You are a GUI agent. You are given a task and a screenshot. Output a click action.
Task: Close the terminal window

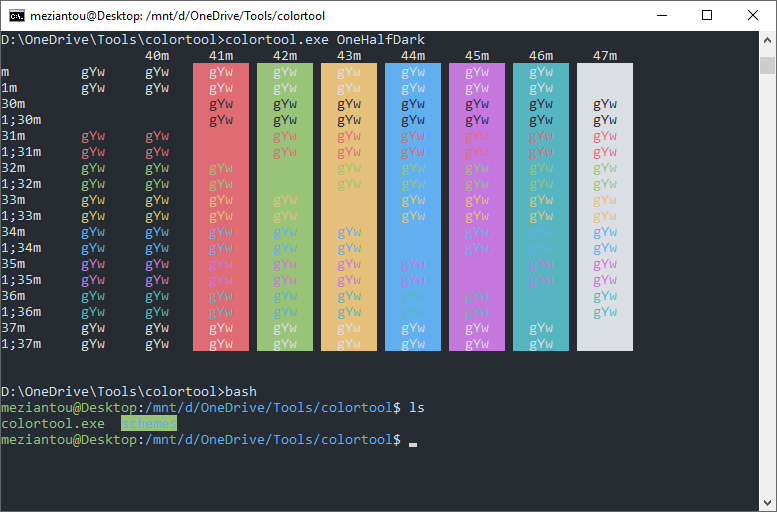point(753,15)
